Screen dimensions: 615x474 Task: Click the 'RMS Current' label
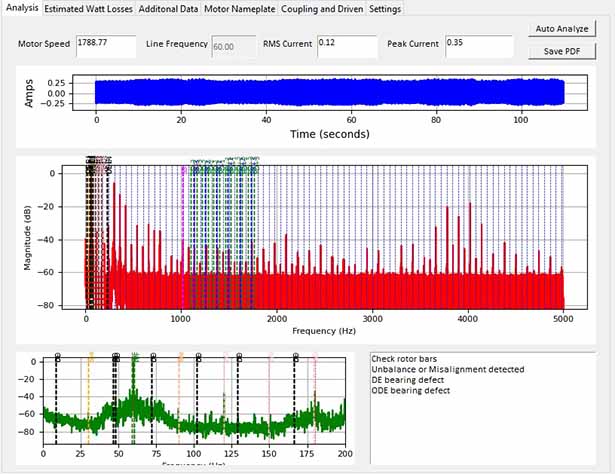pyautogui.click(x=287, y=44)
